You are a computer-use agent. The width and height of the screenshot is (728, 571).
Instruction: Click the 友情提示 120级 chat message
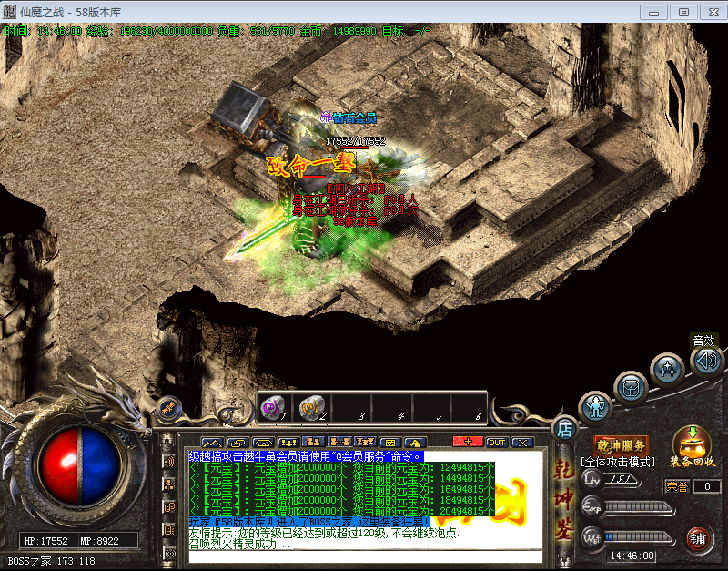[x=324, y=533]
